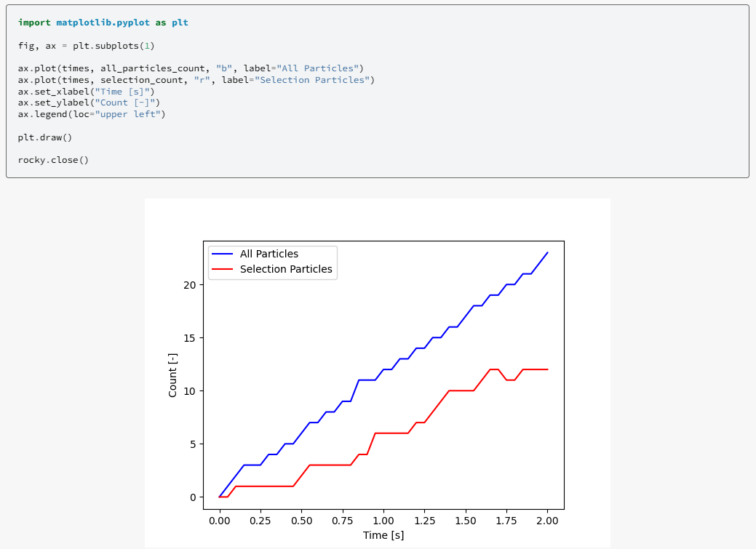Click the 1.00 tick label on x-axis
Viewport: 756px width, 549px height.
[383, 521]
